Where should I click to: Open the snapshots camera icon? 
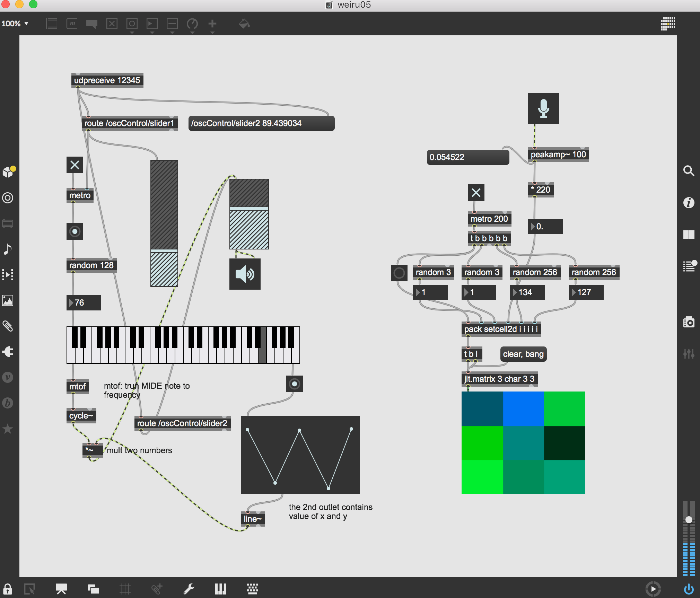(x=689, y=323)
